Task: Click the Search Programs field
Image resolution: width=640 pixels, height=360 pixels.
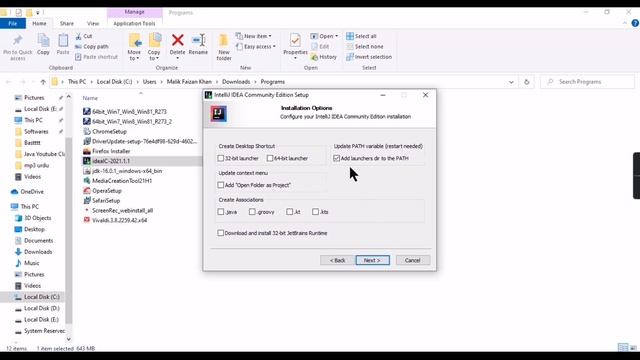Action: tap(588, 82)
